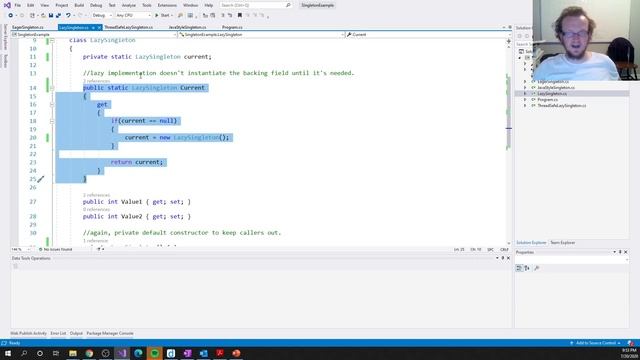Click the wrench icon in Properties panel

[537, 268]
